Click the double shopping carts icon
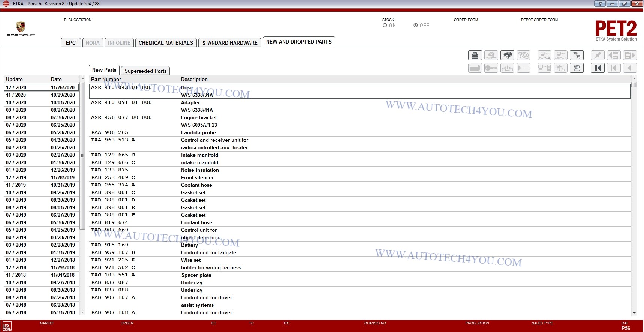This screenshot has height=332, width=644. [x=577, y=56]
